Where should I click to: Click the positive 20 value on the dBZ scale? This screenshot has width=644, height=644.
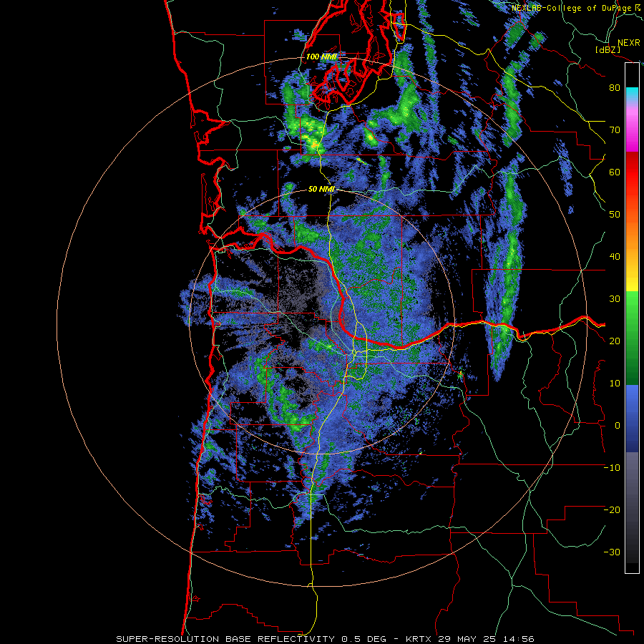(615, 341)
